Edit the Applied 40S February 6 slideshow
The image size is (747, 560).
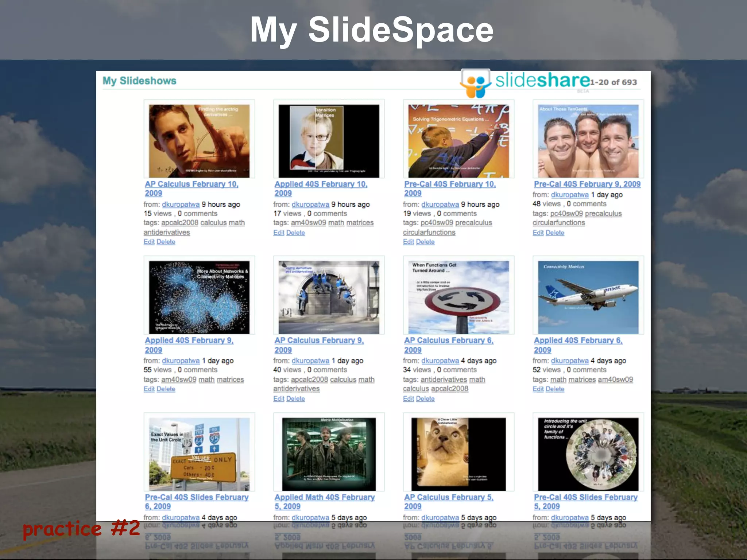point(538,389)
